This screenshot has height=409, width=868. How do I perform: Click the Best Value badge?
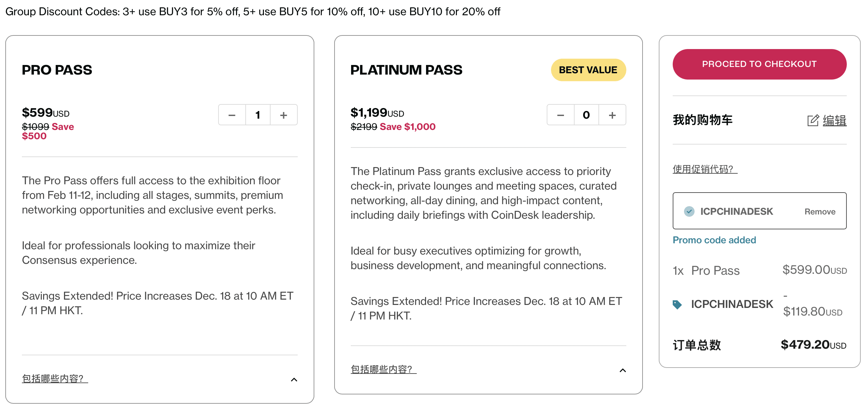coord(588,70)
